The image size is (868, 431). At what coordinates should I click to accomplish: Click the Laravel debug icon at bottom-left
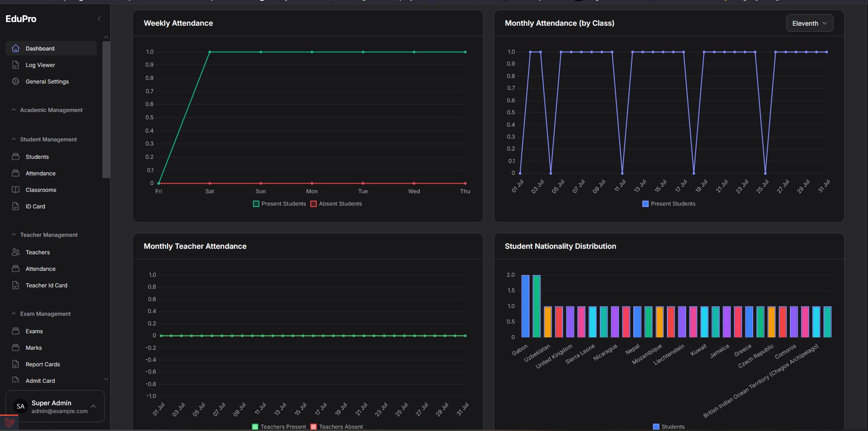pos(9,423)
